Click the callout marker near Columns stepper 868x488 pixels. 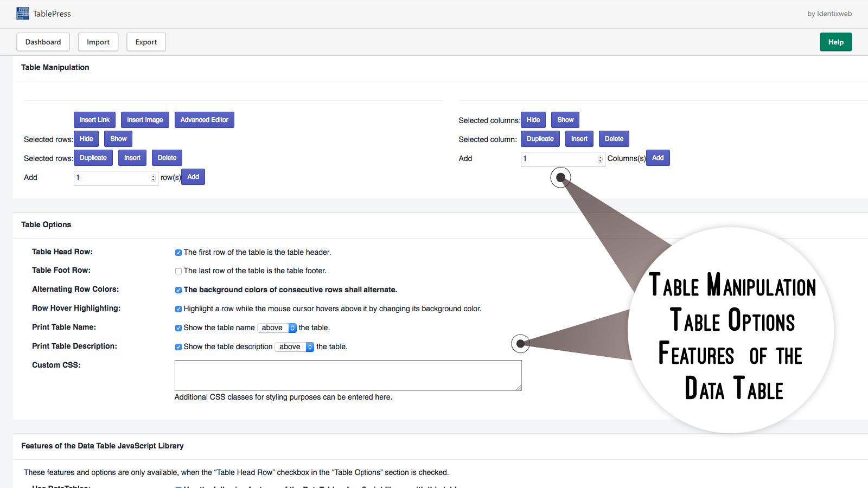click(x=561, y=177)
